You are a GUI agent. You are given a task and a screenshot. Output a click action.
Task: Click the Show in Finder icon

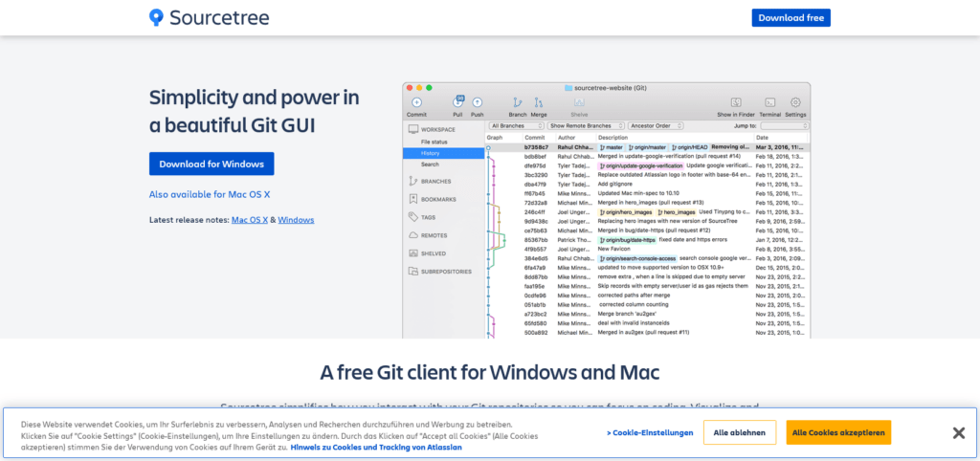pyautogui.click(x=736, y=102)
